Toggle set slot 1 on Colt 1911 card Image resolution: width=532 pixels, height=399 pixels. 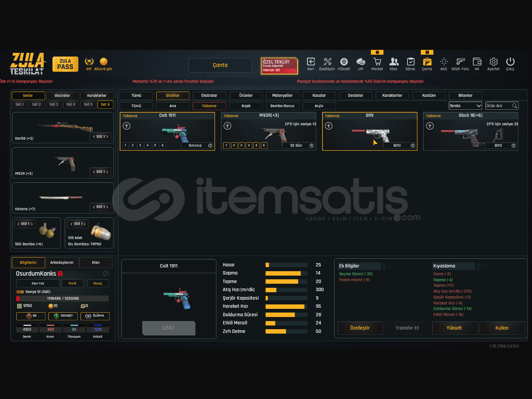tap(126, 146)
